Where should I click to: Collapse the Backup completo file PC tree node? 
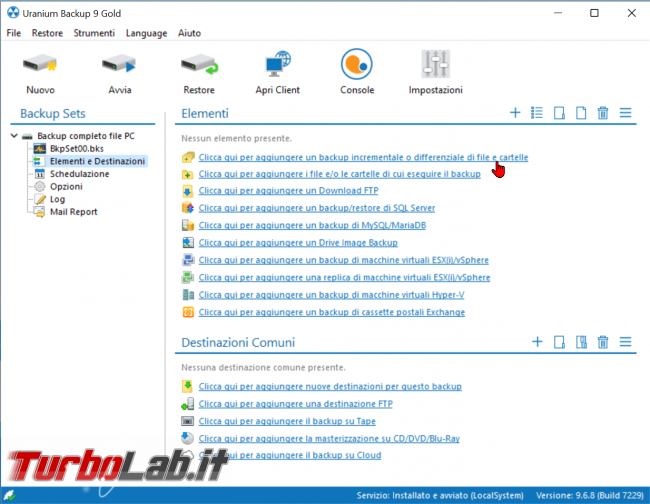pyautogui.click(x=14, y=136)
